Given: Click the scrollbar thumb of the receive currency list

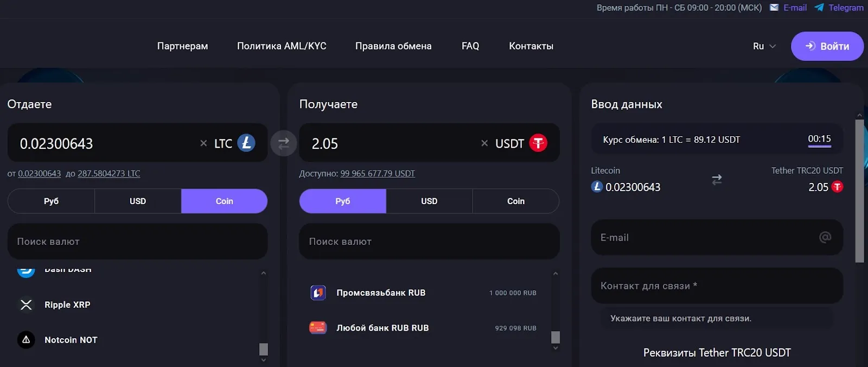Looking at the screenshot, I should point(556,337).
